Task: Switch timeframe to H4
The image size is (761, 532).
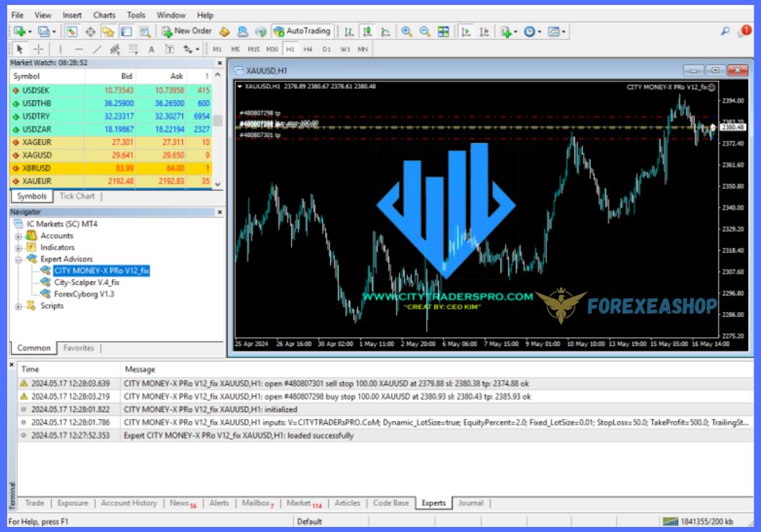Action: pyautogui.click(x=308, y=49)
